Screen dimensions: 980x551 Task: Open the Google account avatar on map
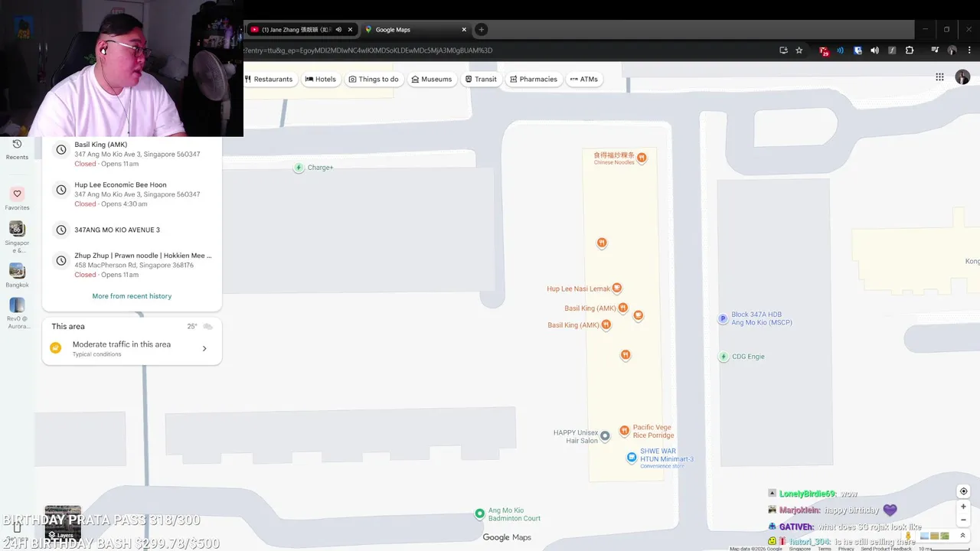point(962,77)
